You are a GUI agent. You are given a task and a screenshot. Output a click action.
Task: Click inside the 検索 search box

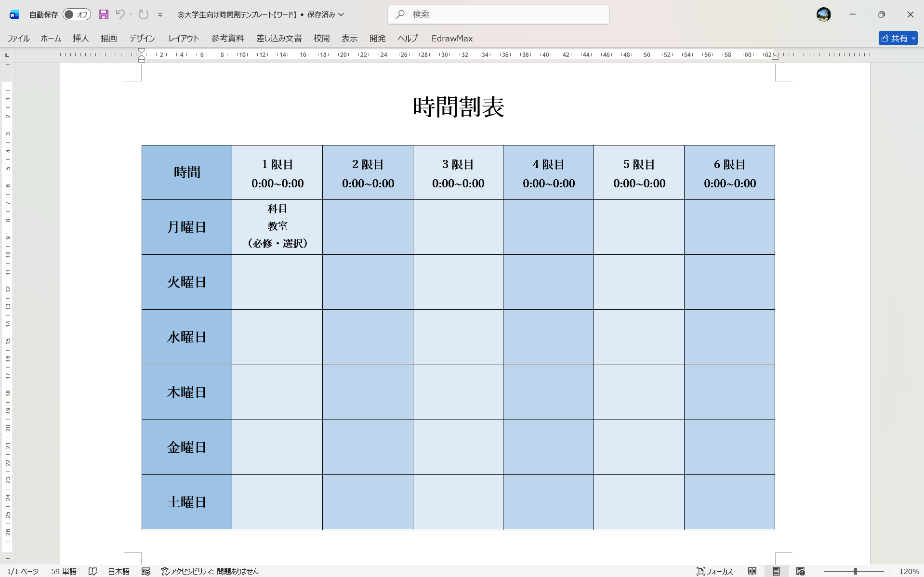click(499, 14)
